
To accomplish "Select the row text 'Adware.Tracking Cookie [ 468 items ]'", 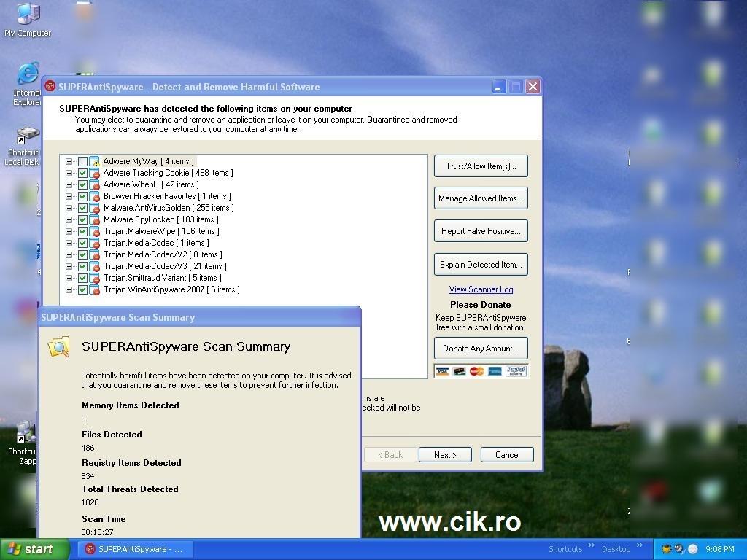I will pyautogui.click(x=169, y=173).
